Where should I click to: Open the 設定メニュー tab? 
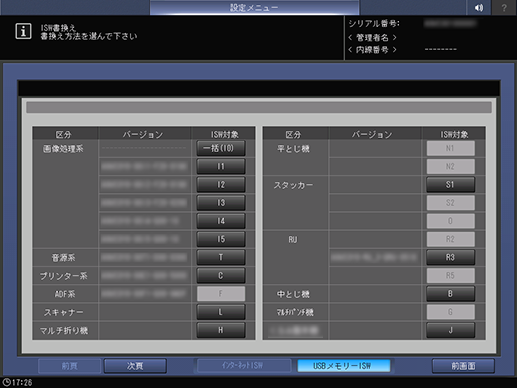[x=254, y=7]
